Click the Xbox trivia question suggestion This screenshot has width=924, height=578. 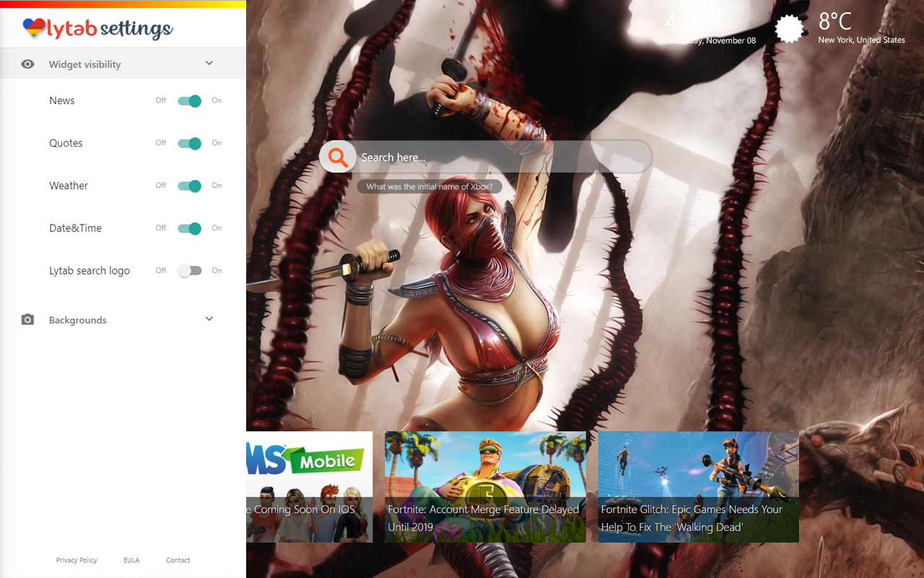[x=429, y=186]
